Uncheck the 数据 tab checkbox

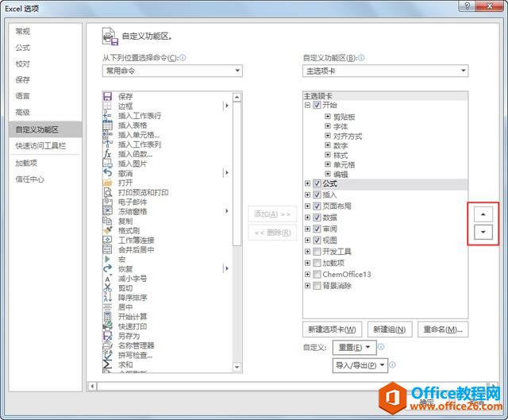[x=317, y=218]
